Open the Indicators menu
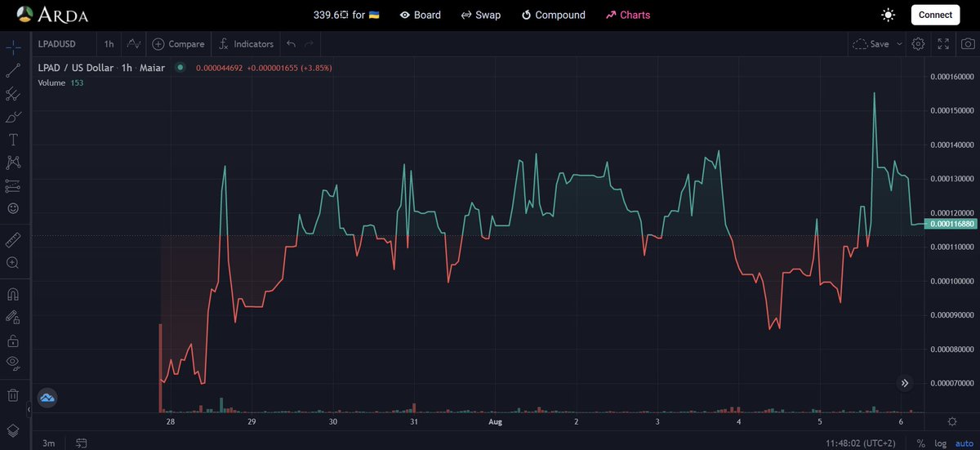Viewport: 980px width, 450px height. [247, 44]
